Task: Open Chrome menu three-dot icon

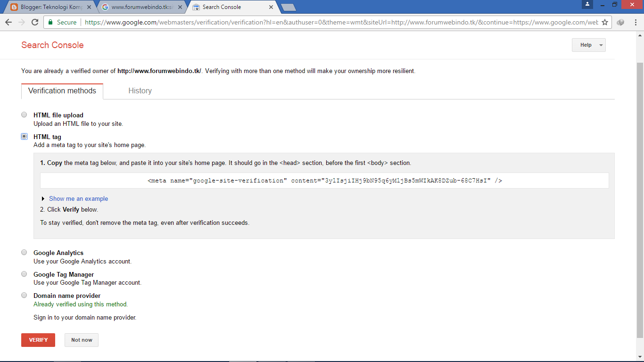Action: [635, 22]
